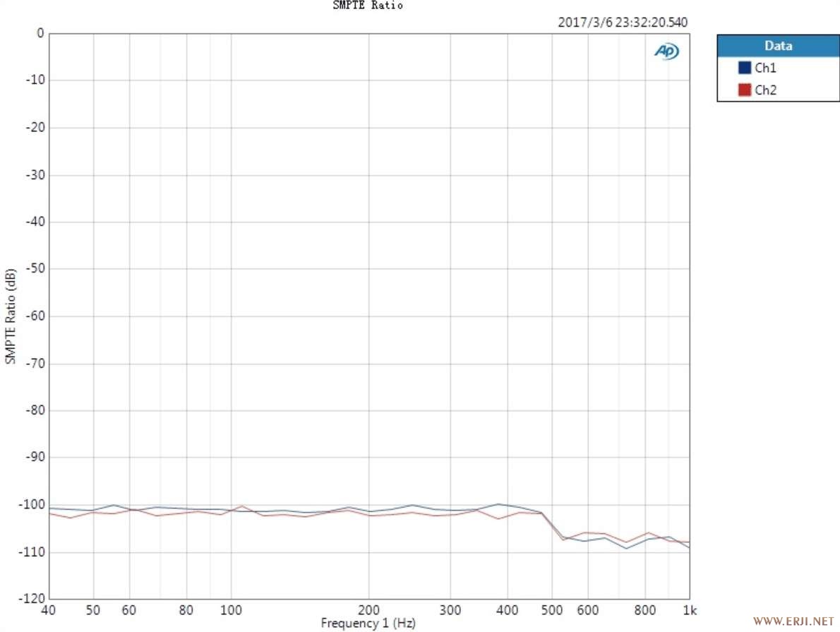Click the Ch2 red color swatch
Viewport: 840px width, 632px height.
[x=744, y=90]
